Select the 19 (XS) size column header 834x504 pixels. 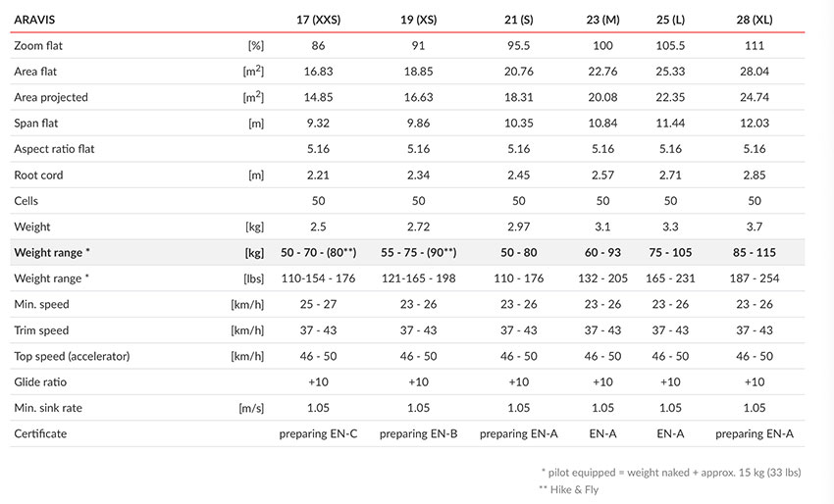(419, 20)
